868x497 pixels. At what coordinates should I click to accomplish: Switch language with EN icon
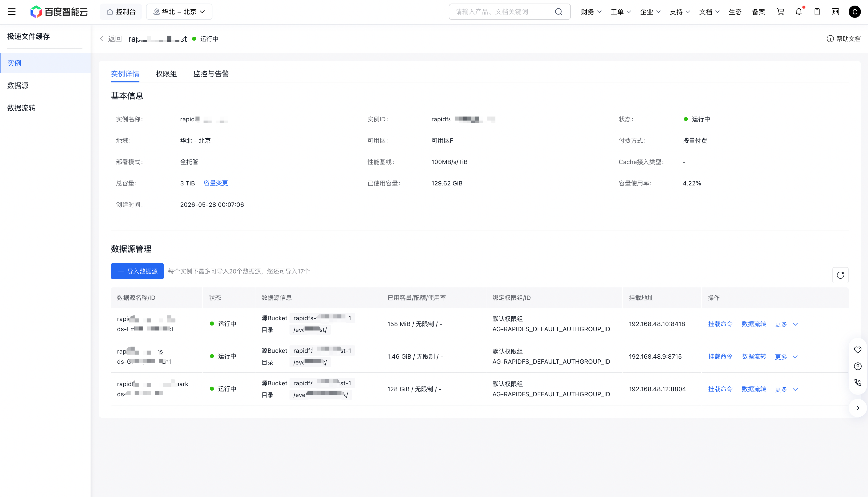click(x=835, y=12)
